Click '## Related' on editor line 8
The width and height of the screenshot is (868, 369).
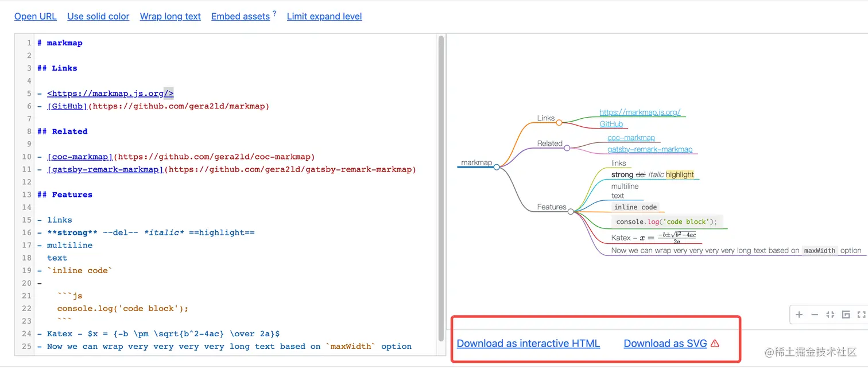point(63,131)
